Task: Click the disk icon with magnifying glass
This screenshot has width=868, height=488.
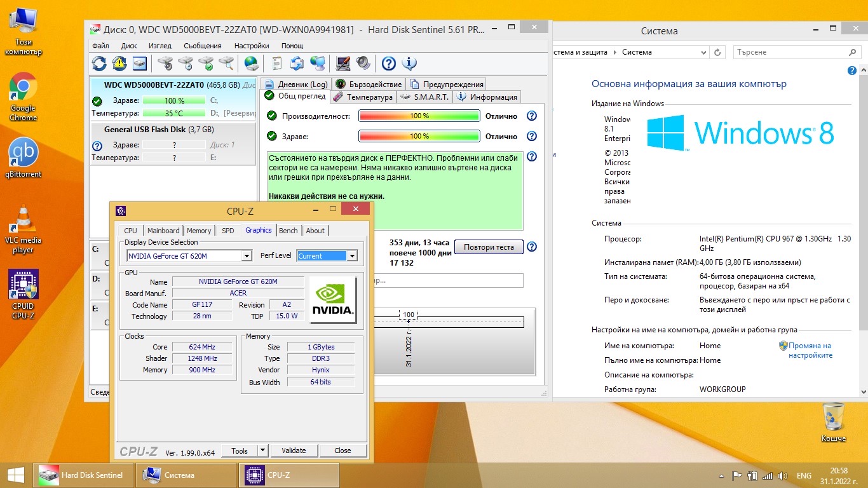Action: (x=226, y=63)
